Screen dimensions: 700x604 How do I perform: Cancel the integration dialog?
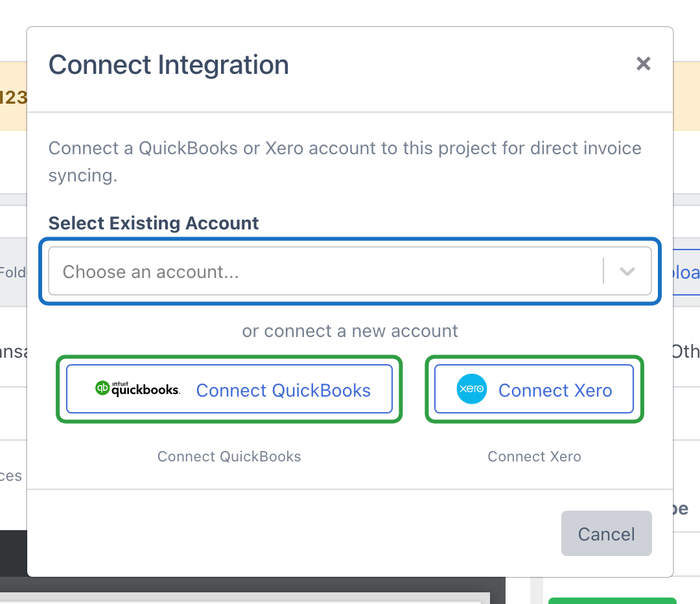tap(606, 533)
